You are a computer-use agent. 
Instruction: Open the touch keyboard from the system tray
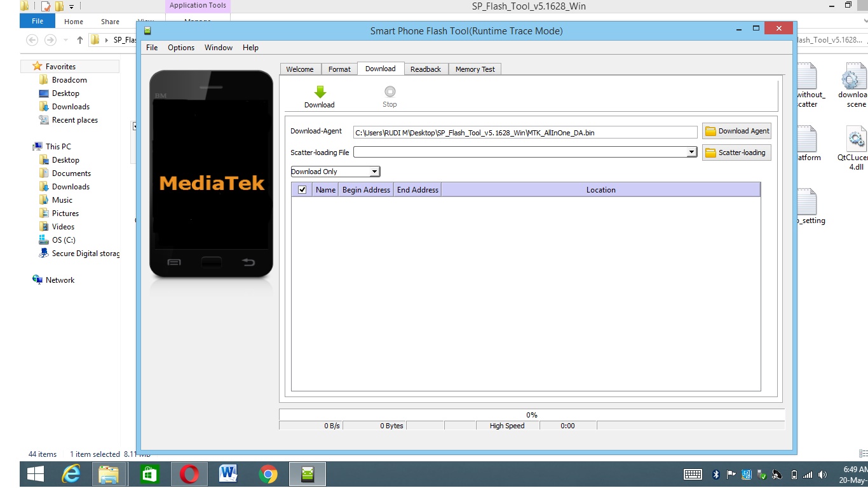pos(693,474)
